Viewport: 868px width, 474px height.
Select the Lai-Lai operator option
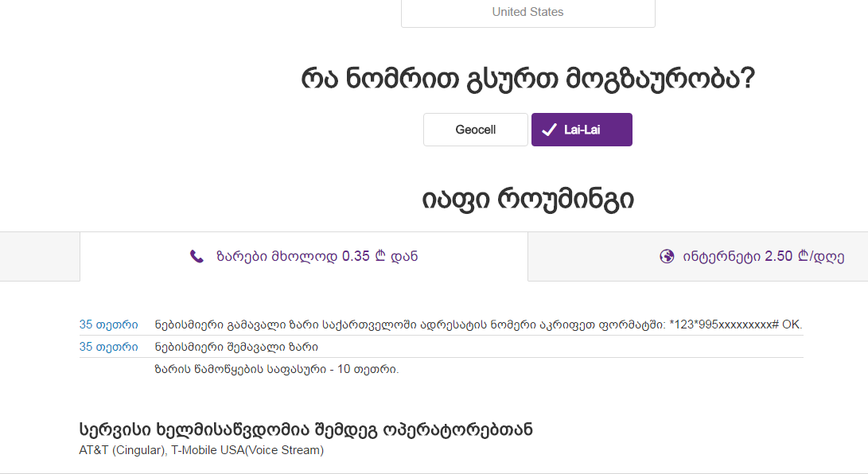pyautogui.click(x=582, y=129)
